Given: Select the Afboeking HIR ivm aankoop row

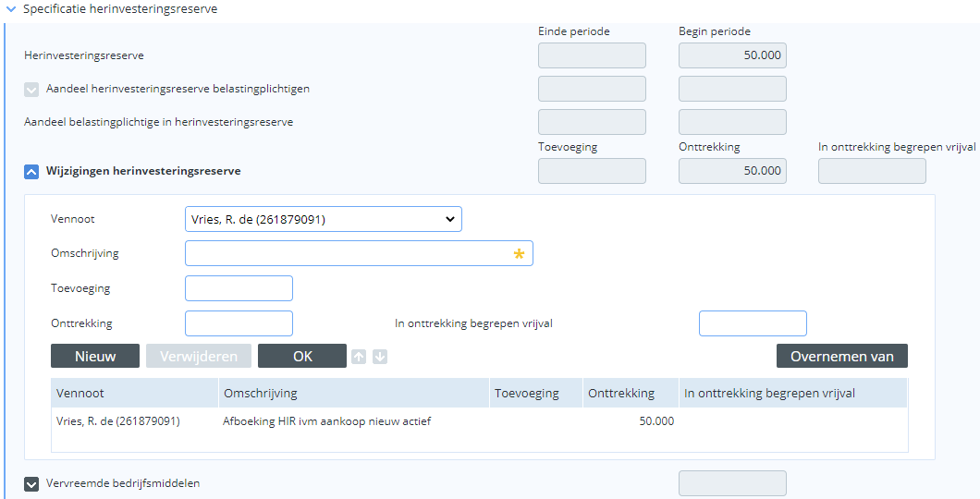Looking at the screenshot, I should pos(480,421).
